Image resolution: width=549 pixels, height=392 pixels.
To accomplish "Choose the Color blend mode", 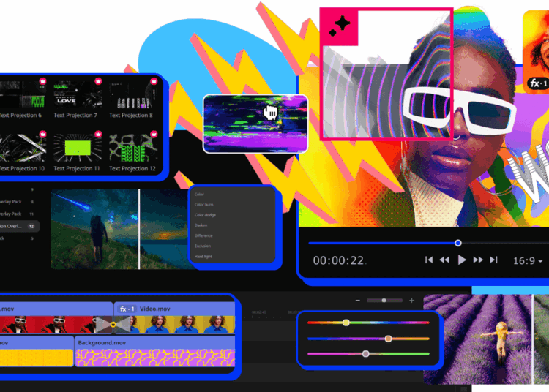I will tap(199, 194).
